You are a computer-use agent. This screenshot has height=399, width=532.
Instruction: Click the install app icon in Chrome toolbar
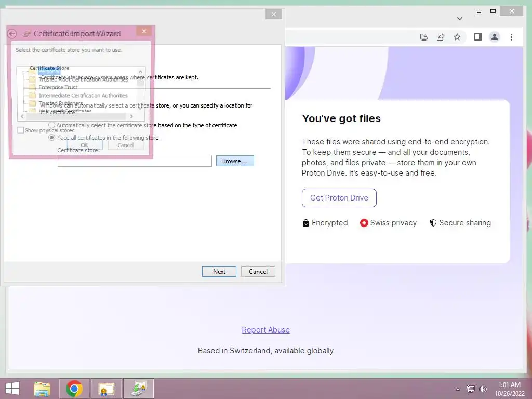point(424,37)
